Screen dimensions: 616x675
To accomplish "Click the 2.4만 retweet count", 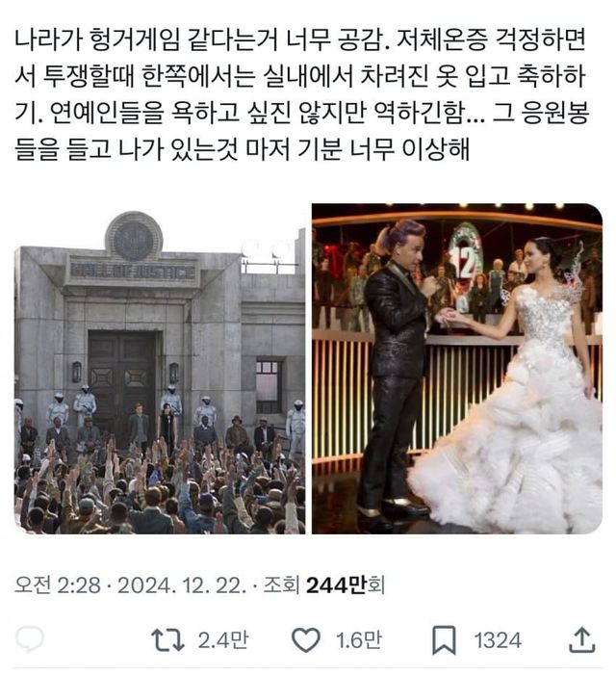I will tap(223, 640).
